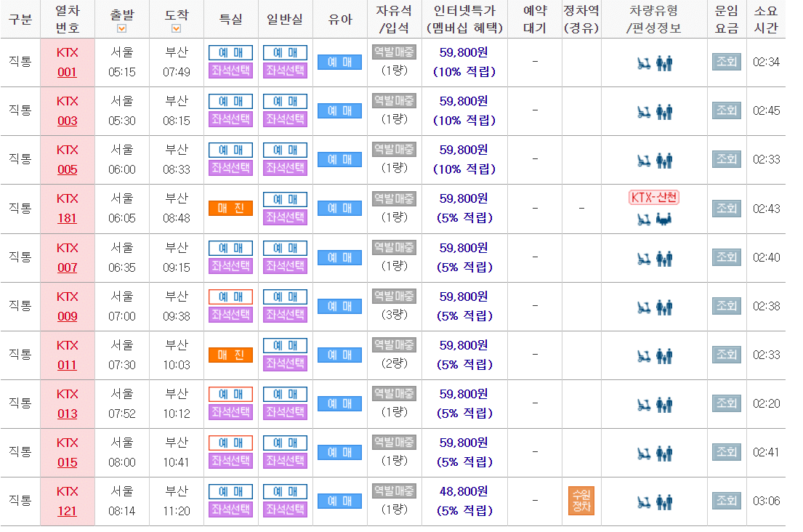Book 일반실 예매 for KTX 121
The height and width of the screenshot is (532, 803).
click(x=286, y=491)
